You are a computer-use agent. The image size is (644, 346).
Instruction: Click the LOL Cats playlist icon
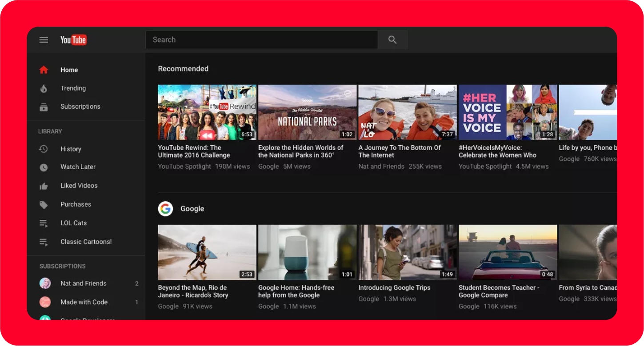pyautogui.click(x=44, y=223)
